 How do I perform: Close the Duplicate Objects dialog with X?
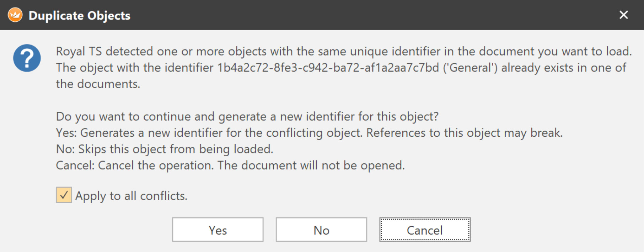pos(623,15)
